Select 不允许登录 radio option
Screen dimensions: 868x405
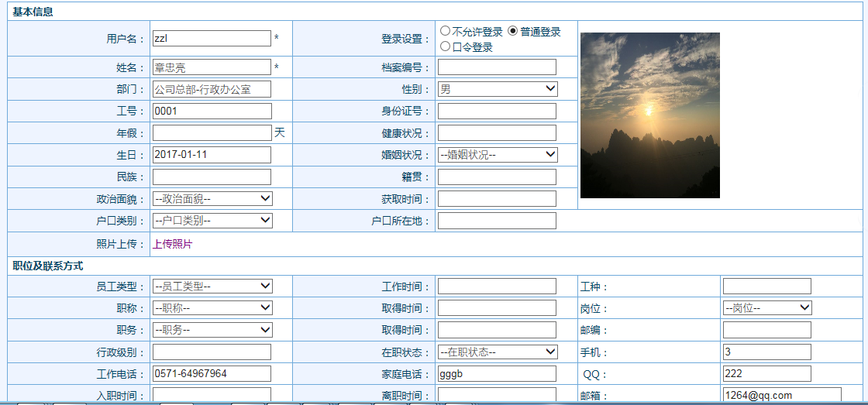pyautogui.click(x=445, y=31)
